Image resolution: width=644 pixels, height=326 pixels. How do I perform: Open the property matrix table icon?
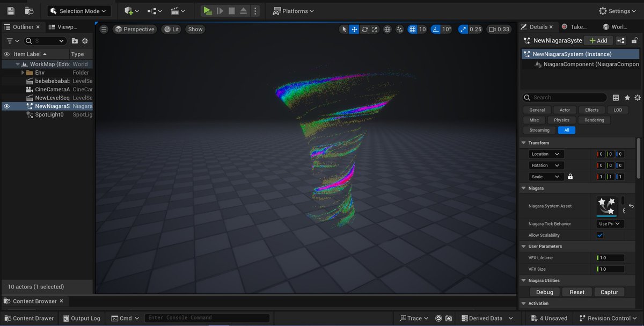(x=616, y=98)
